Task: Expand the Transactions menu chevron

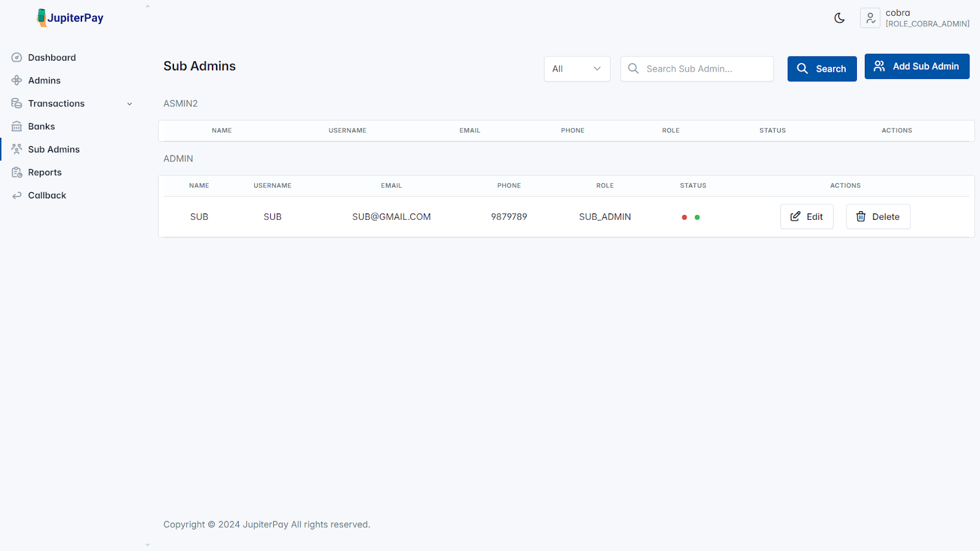Action: click(129, 104)
